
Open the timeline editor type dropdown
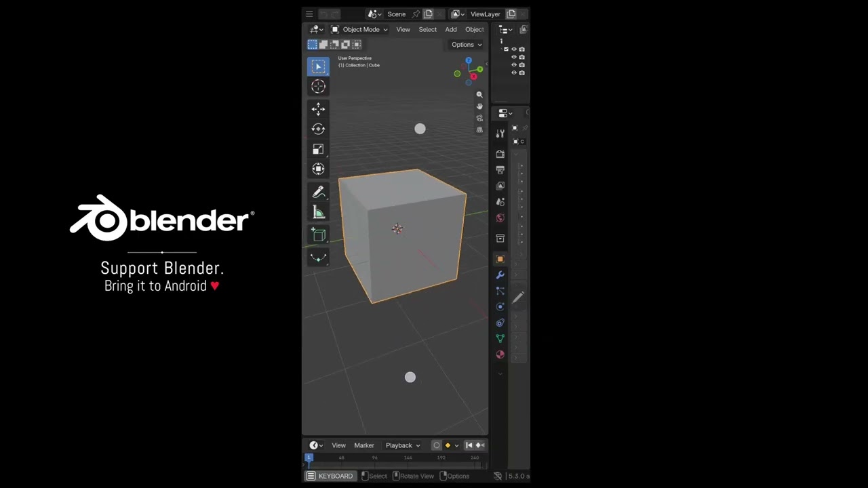316,445
